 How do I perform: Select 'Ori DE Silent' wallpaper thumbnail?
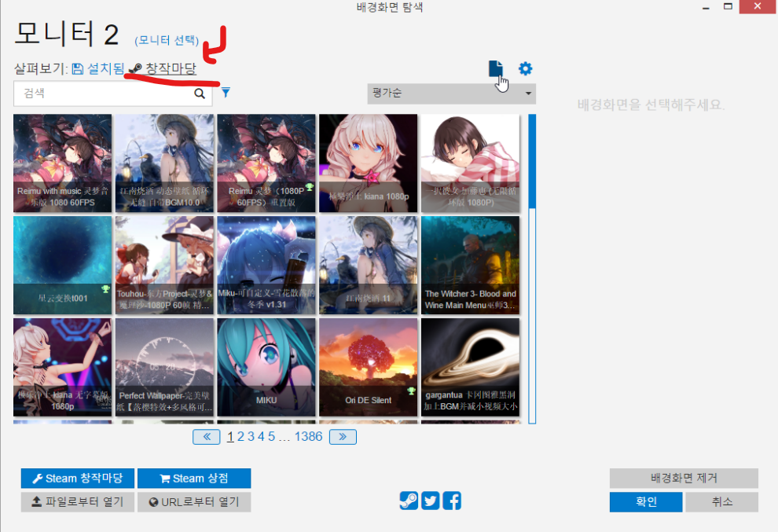368,367
